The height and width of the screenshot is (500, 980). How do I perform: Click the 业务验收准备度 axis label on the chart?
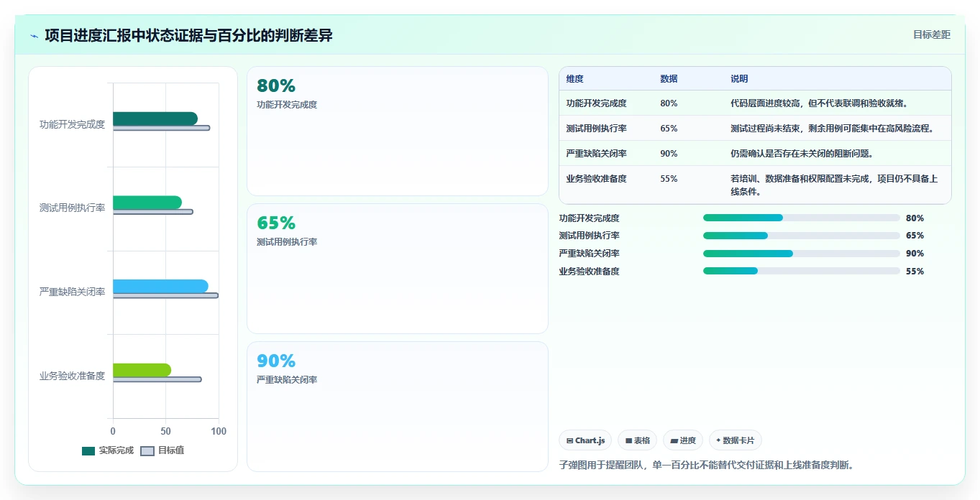click(x=72, y=376)
